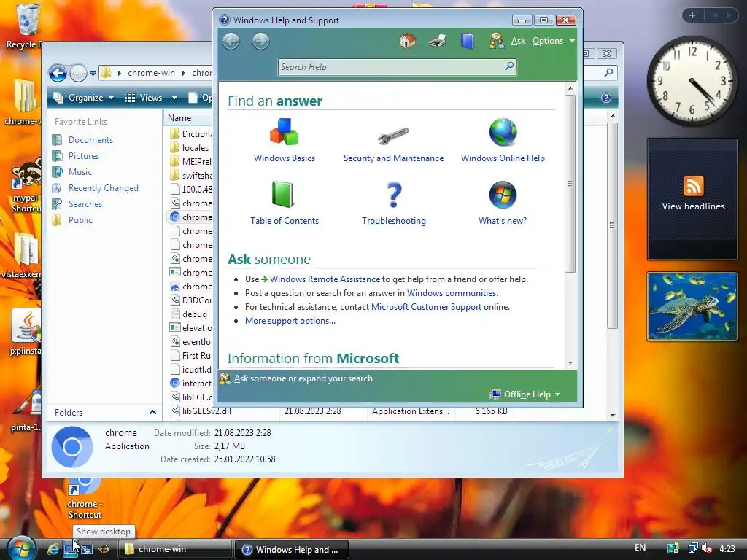Open Windows Basics cubes icon
The width and height of the screenshot is (747, 560).
click(x=284, y=132)
